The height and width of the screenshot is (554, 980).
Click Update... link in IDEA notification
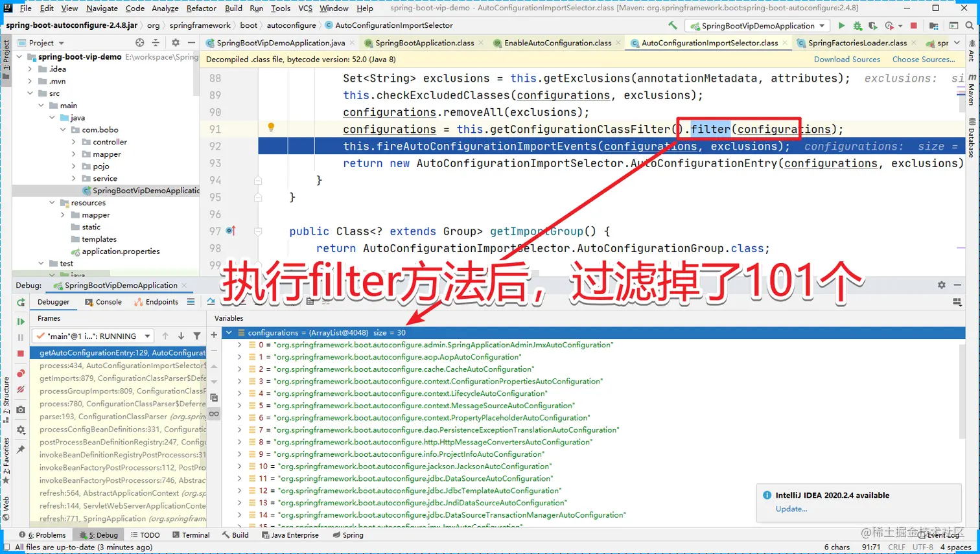[x=791, y=509]
